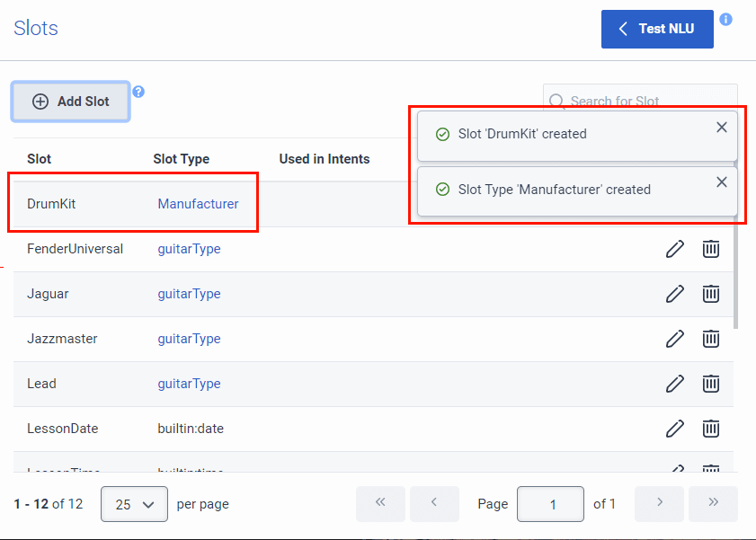Close the Slot Type 'Manufacturer' created notification

[x=721, y=182]
